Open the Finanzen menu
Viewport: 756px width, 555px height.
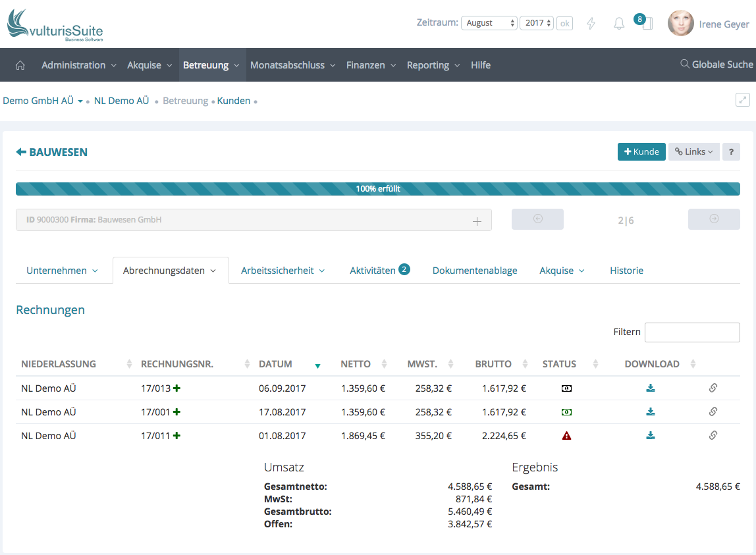(x=371, y=65)
